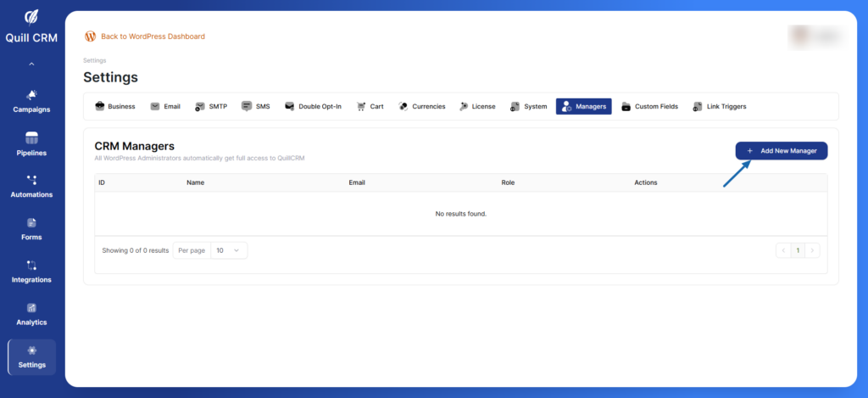Open the Pipelines sidebar icon

31,137
